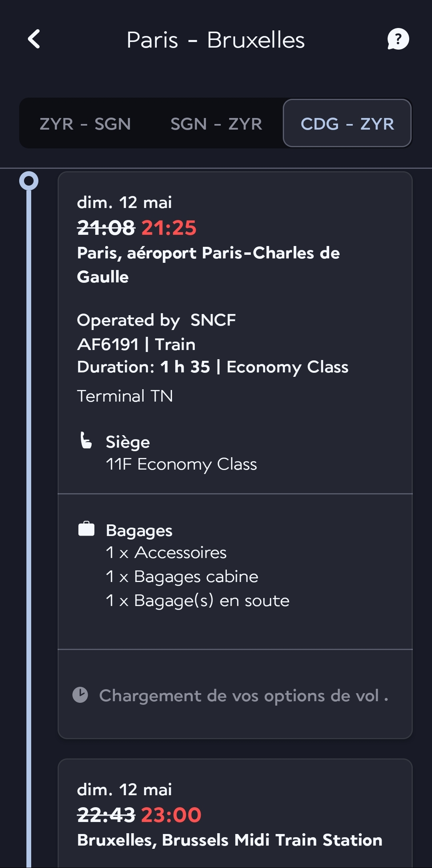
Task: Tap the updated departure time 21:25
Action: (x=169, y=228)
